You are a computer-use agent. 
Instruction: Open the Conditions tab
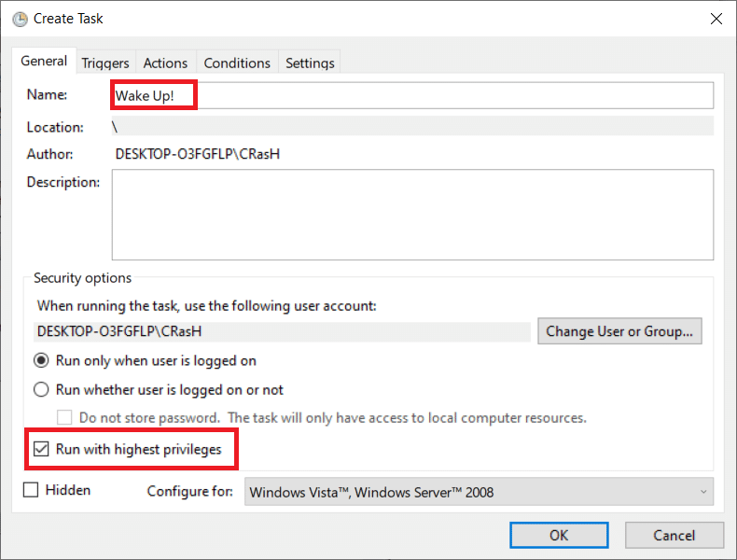pos(237,63)
